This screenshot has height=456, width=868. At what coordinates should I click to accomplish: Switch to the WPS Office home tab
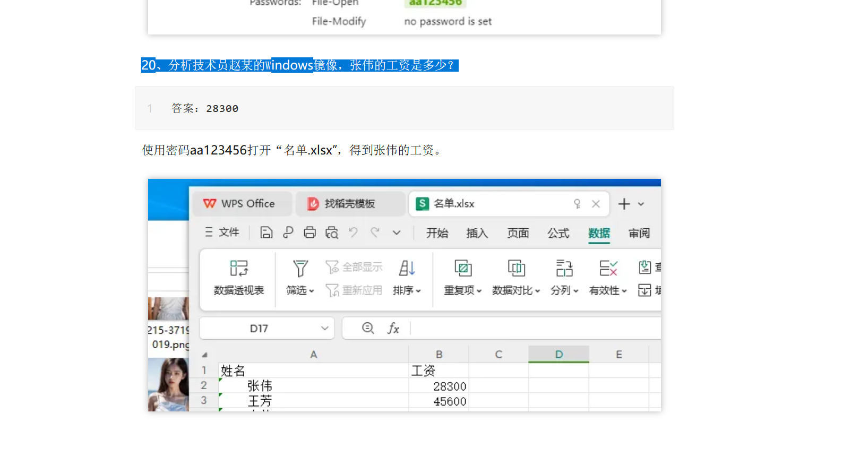[240, 204]
